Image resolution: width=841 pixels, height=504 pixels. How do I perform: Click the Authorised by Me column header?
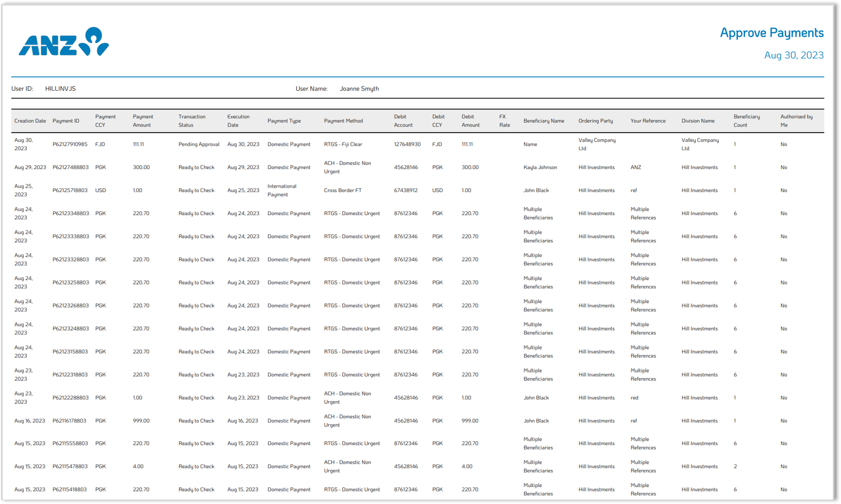tap(796, 121)
